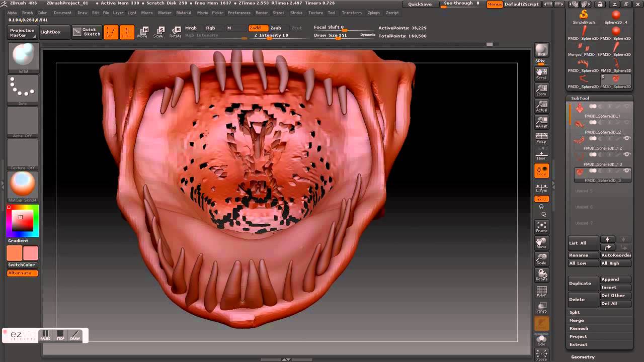This screenshot has height=362, width=644.
Task: Toggle Solo mode
Action: pyautogui.click(x=541, y=340)
